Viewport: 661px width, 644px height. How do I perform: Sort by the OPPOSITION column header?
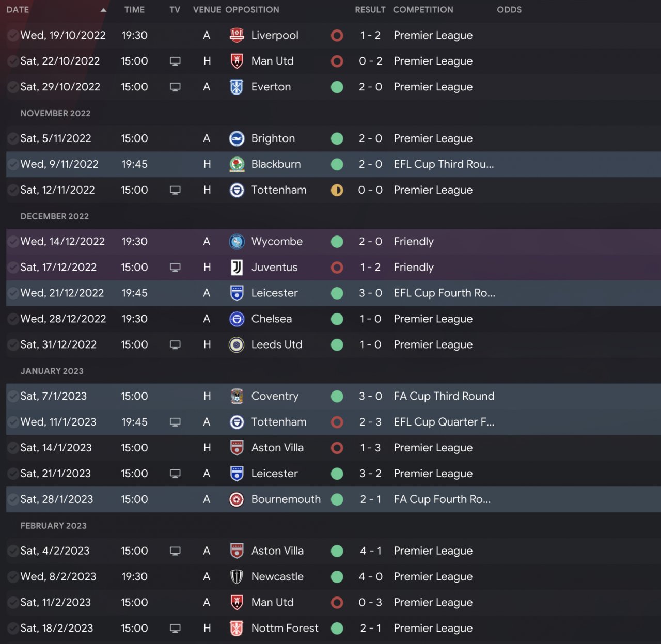pyautogui.click(x=252, y=10)
